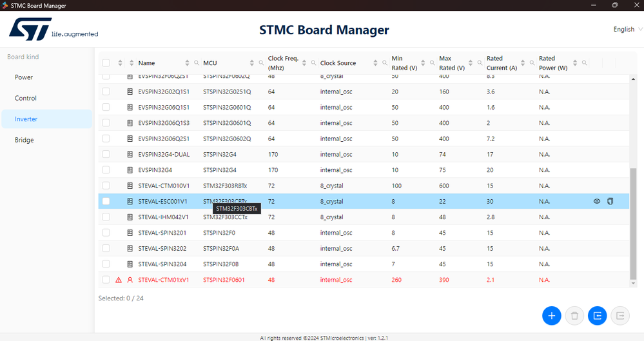Click the STSPIN32G0251Q MCU cell
The height and width of the screenshot is (341, 644).
click(227, 92)
